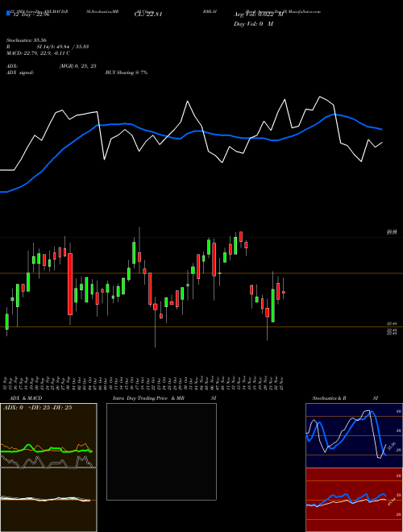403x532 pixels.
Task: Click the ADX chart panel with green line
Action: (48, 435)
